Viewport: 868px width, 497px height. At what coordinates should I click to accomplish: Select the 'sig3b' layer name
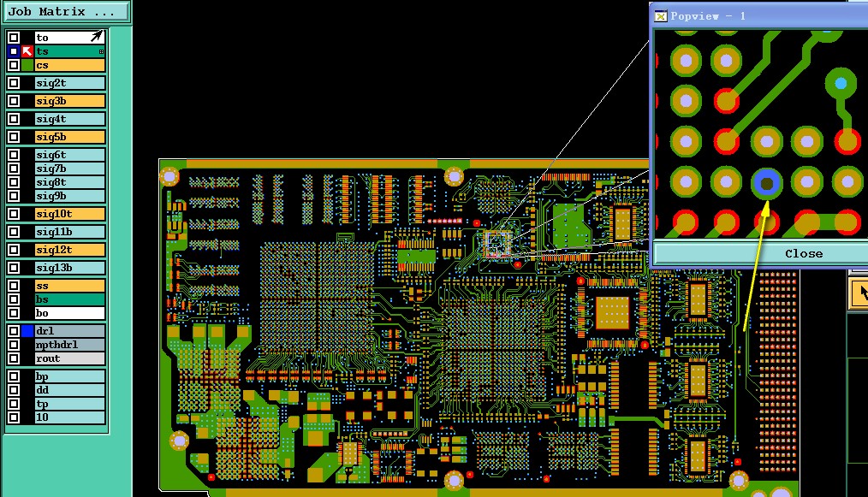[x=69, y=101]
